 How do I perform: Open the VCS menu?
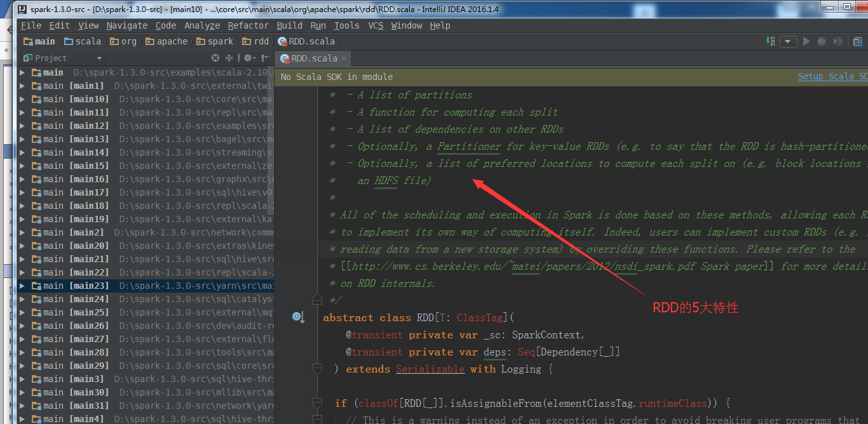tap(376, 25)
